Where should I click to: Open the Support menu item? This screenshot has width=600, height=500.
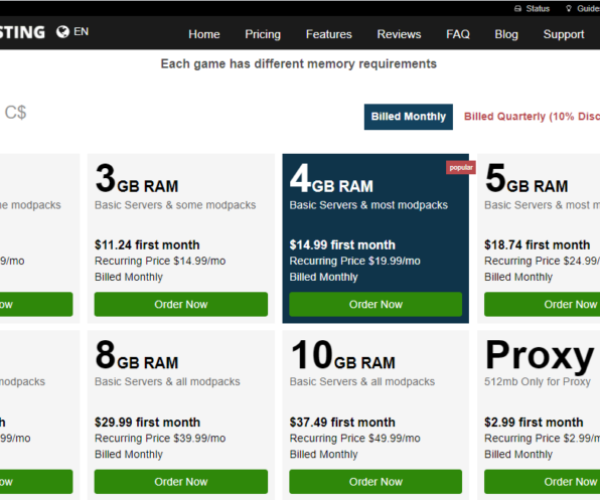(x=564, y=34)
